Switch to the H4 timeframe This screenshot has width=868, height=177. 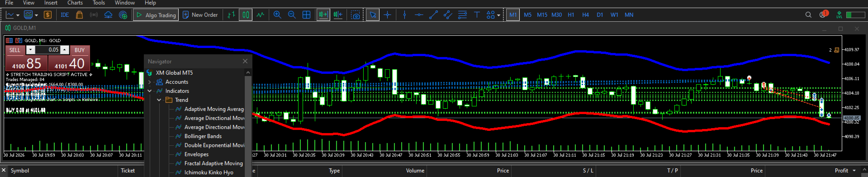pos(585,15)
